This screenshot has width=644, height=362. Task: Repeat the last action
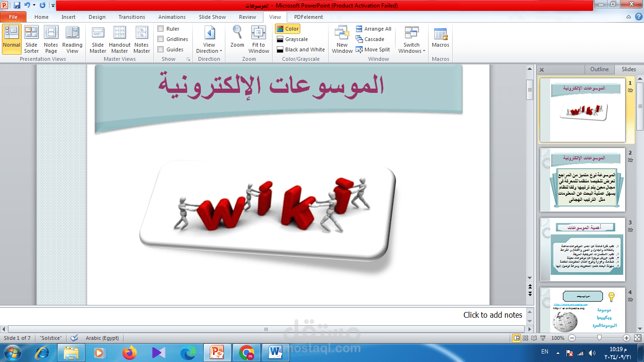42,5
